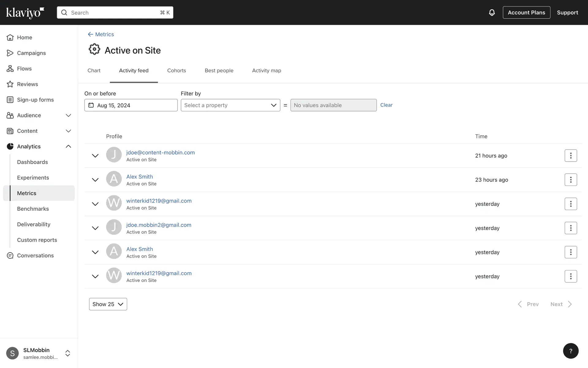Open the three-dot menu for the jdoe@content-mobbin.com row
This screenshot has height=368, width=588.
tap(571, 155)
